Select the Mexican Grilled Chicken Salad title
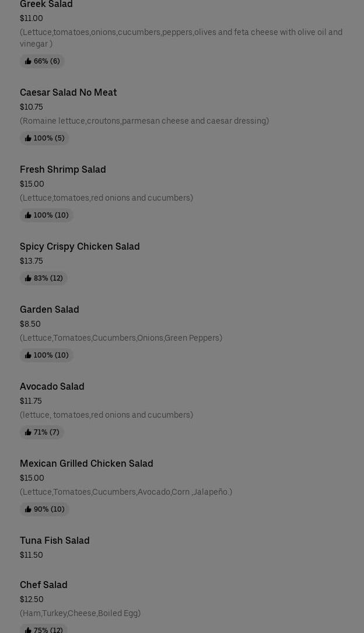The image size is (364, 633). coord(86,464)
